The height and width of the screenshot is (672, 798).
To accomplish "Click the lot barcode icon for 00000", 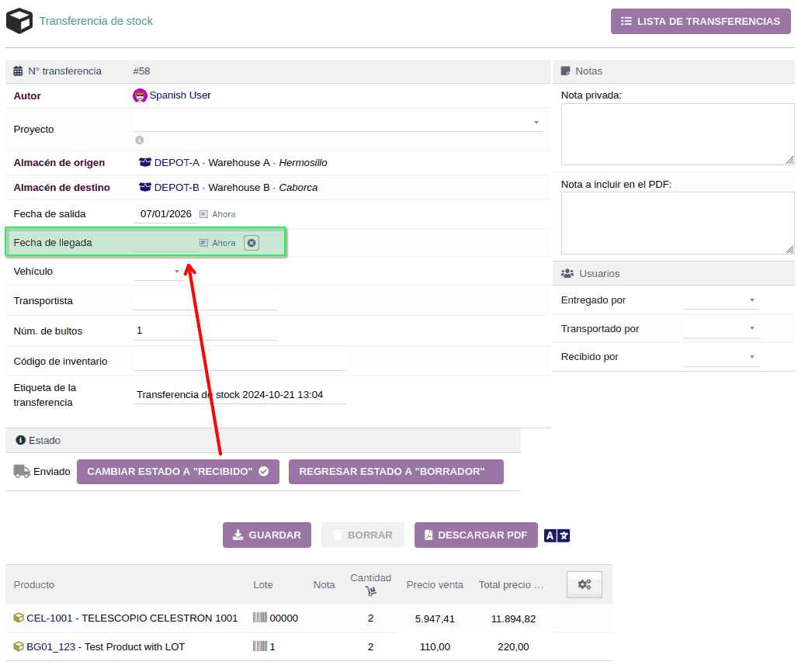I will pos(260,618).
